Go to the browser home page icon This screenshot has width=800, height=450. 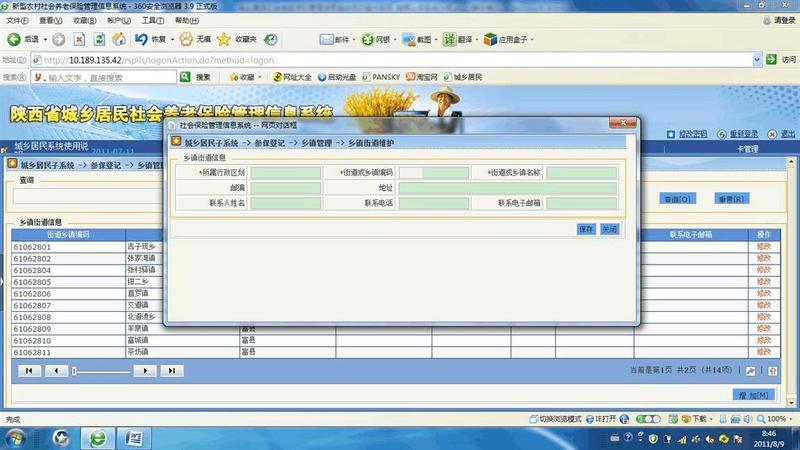119,39
